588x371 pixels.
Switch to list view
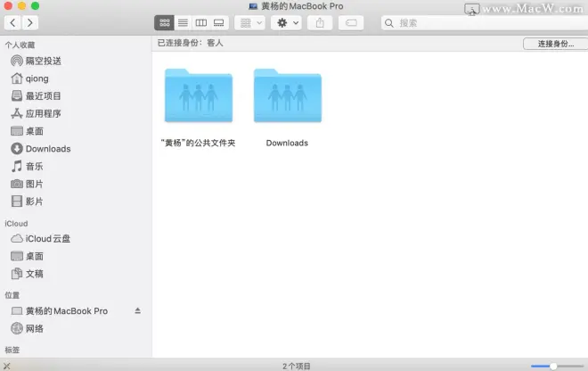183,23
